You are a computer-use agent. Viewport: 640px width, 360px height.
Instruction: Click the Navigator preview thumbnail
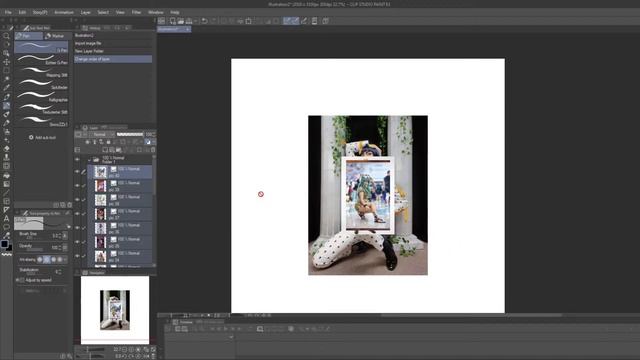click(x=115, y=310)
